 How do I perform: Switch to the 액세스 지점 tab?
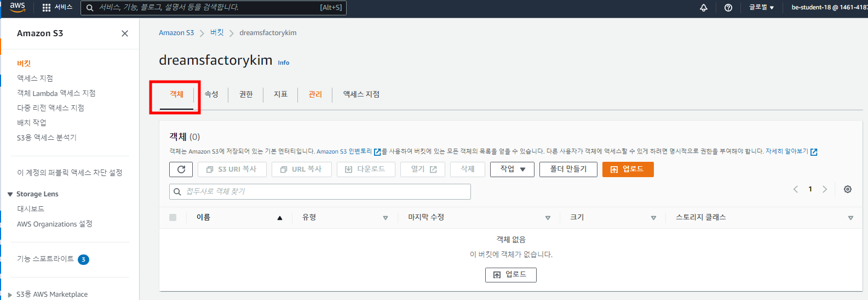[361, 94]
